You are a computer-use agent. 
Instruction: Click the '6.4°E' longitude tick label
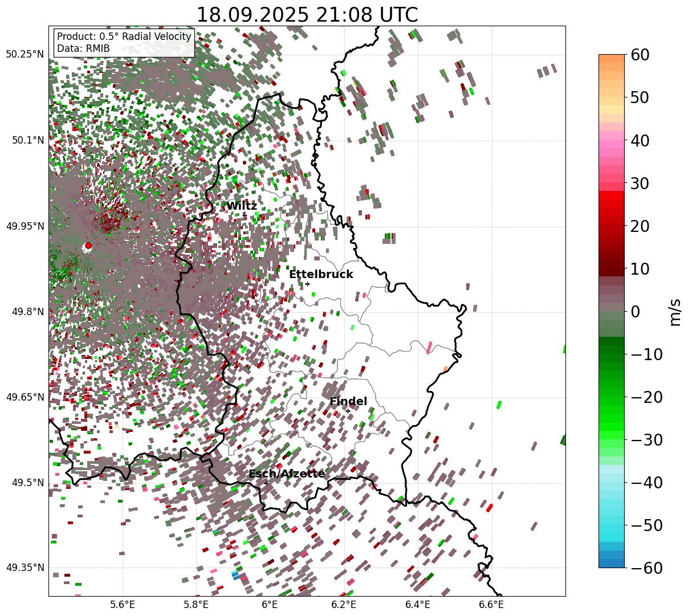(418, 605)
